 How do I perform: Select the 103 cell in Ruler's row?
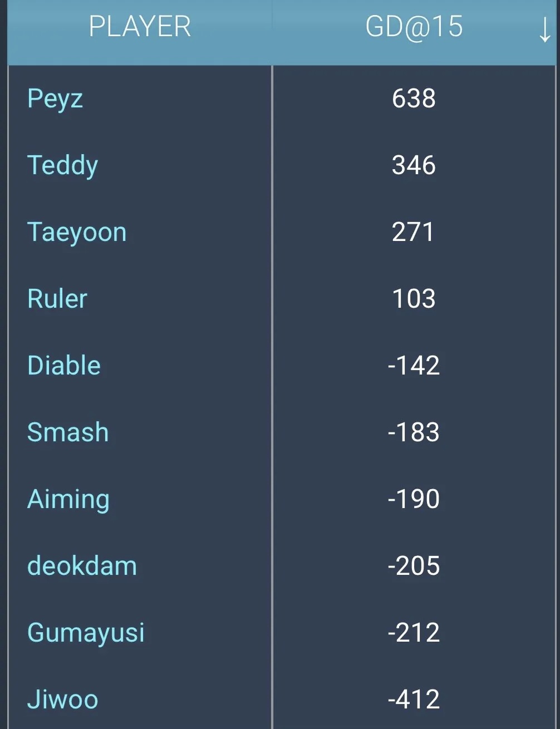(x=414, y=299)
